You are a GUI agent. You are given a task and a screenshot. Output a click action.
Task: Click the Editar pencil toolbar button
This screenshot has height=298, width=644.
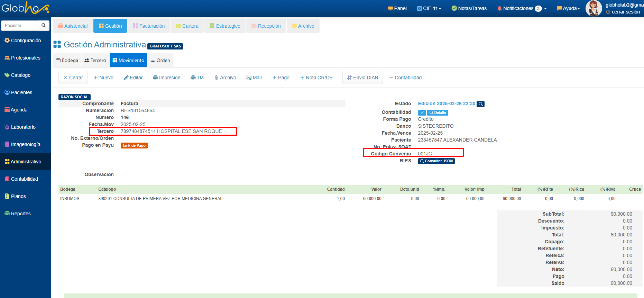coord(133,78)
